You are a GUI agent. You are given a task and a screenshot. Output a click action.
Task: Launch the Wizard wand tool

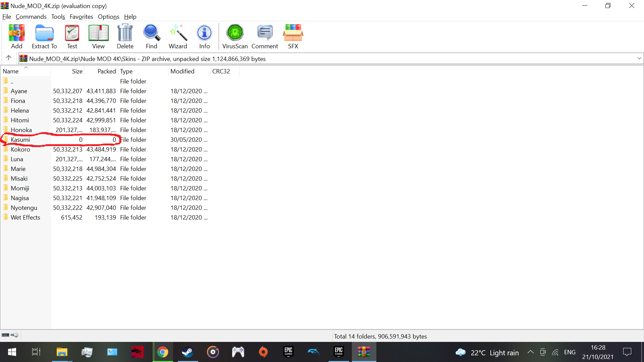[178, 37]
